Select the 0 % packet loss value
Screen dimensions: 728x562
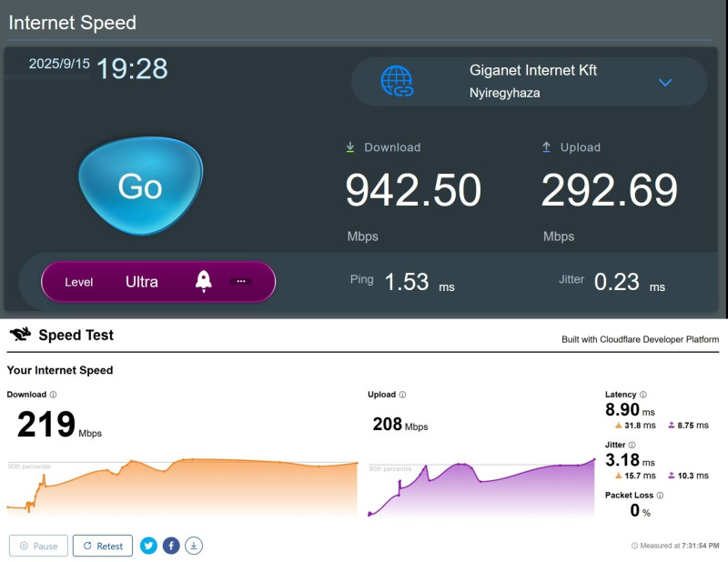tap(641, 510)
